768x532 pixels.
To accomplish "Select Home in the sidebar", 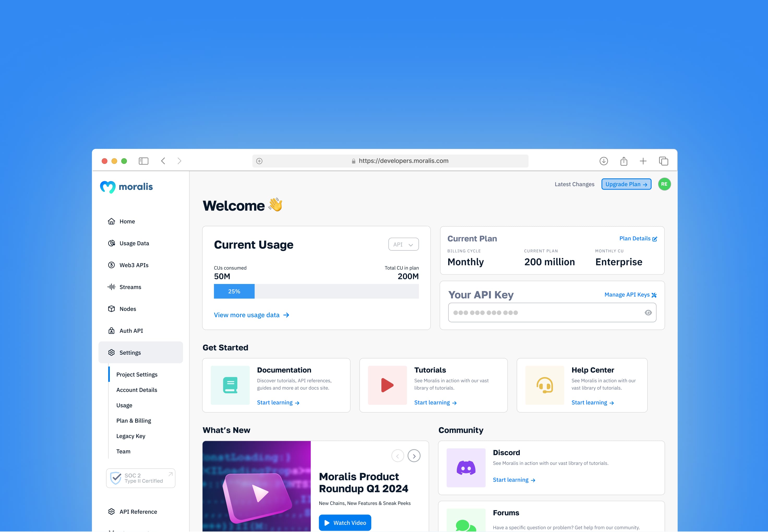I will 127,221.
